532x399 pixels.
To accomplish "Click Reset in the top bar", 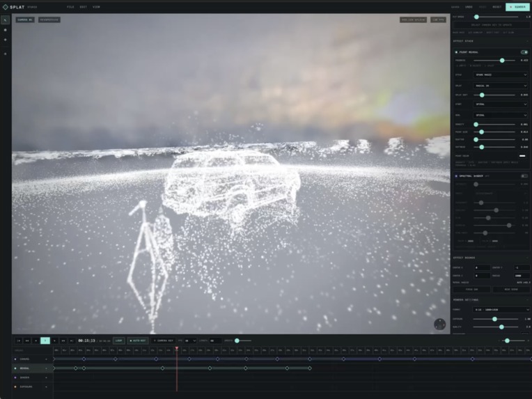I will click(497, 7).
